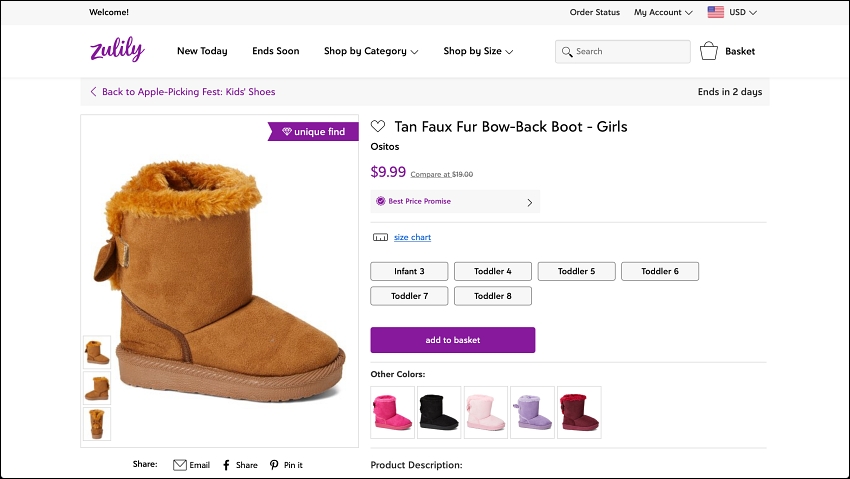
Task: Choose the hot pink boot color
Action: (392, 412)
